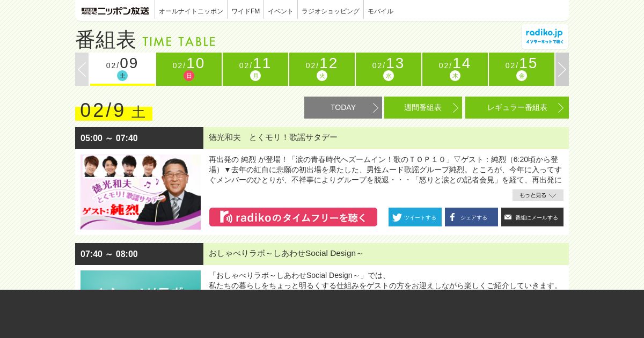Viewport: 644px width, 338px height.
Task: Select the 02/14 Thursday date tab
Action: (x=455, y=69)
